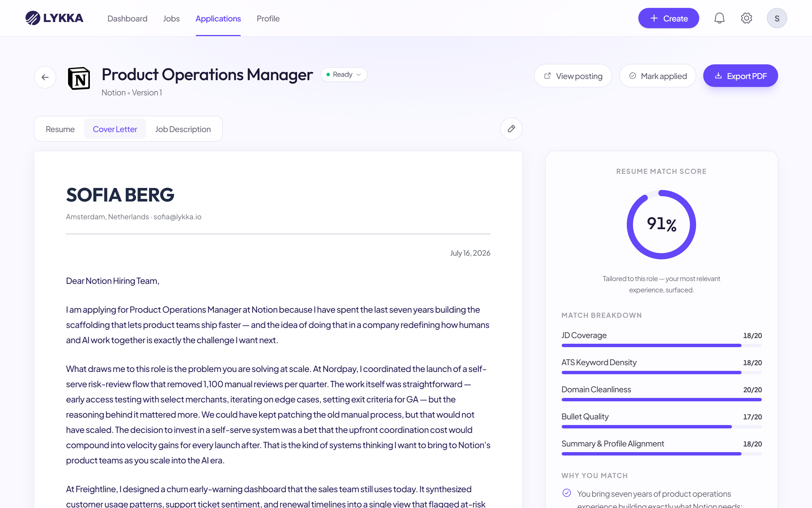The height and width of the screenshot is (508, 812).
Task: Click the LYKKA logo
Action: pyautogui.click(x=54, y=18)
